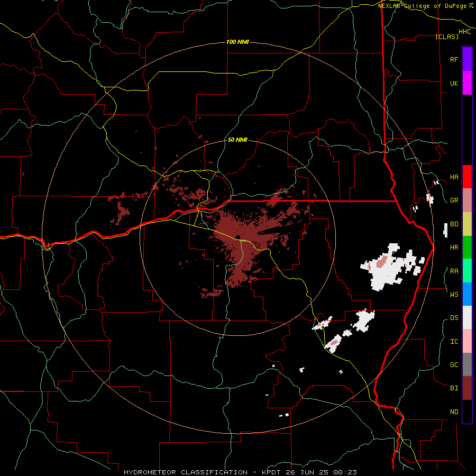
Task: Click the radar site center dot
Action: click(237, 237)
